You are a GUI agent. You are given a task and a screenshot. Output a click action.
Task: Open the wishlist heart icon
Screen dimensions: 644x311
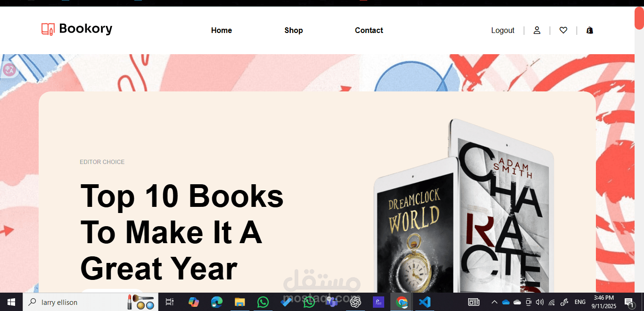pos(563,30)
